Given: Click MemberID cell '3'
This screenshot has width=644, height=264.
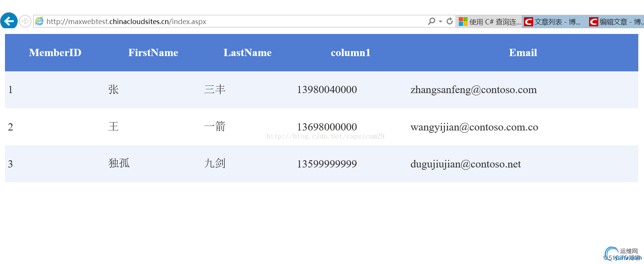Looking at the screenshot, I should pos(10,164).
